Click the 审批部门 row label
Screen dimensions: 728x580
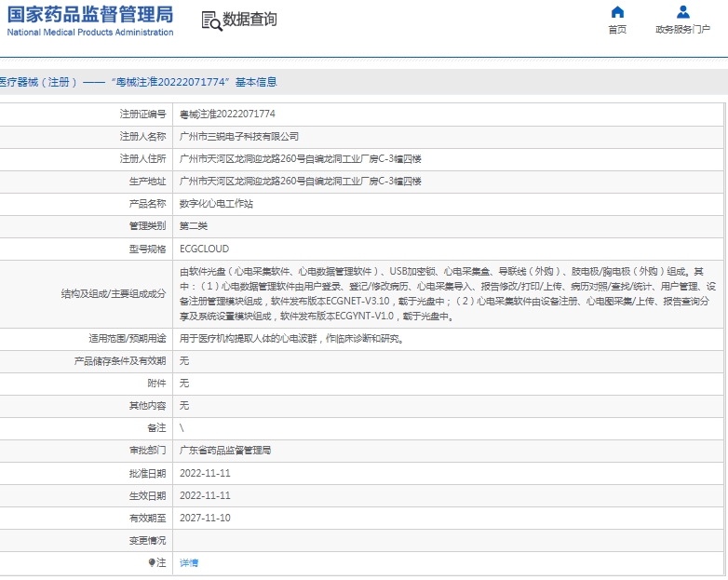[x=147, y=451]
